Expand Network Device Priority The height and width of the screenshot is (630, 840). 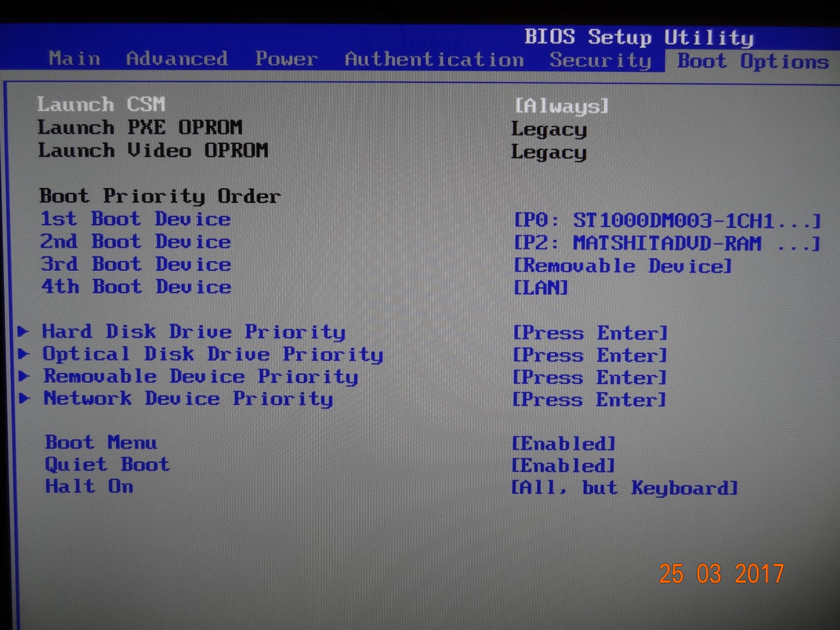(188, 399)
